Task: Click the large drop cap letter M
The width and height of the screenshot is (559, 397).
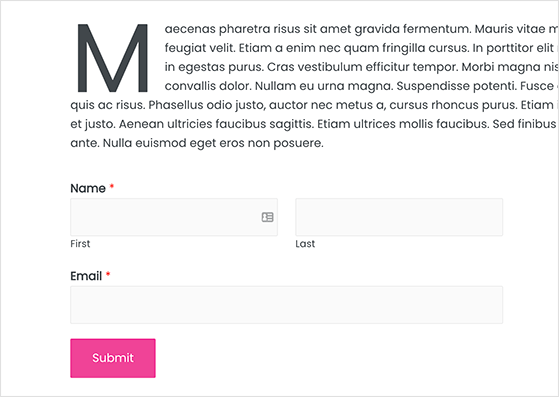Action: (x=113, y=58)
